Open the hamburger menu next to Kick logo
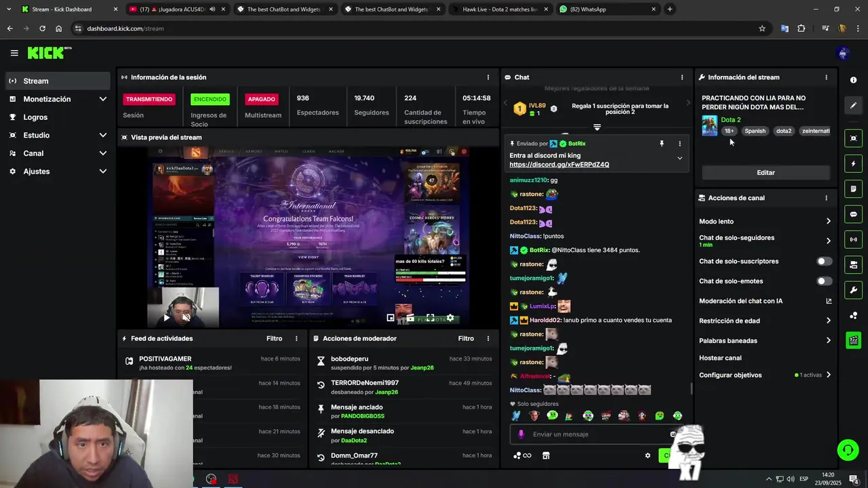This screenshot has width=868, height=488. click(x=14, y=53)
